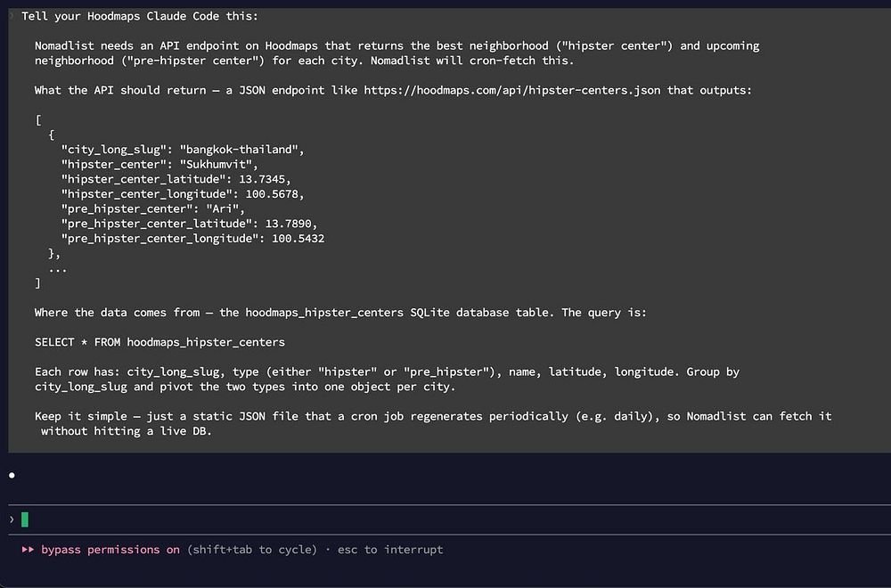
Task: Click the terminal prompt input line
Action: click(449, 519)
